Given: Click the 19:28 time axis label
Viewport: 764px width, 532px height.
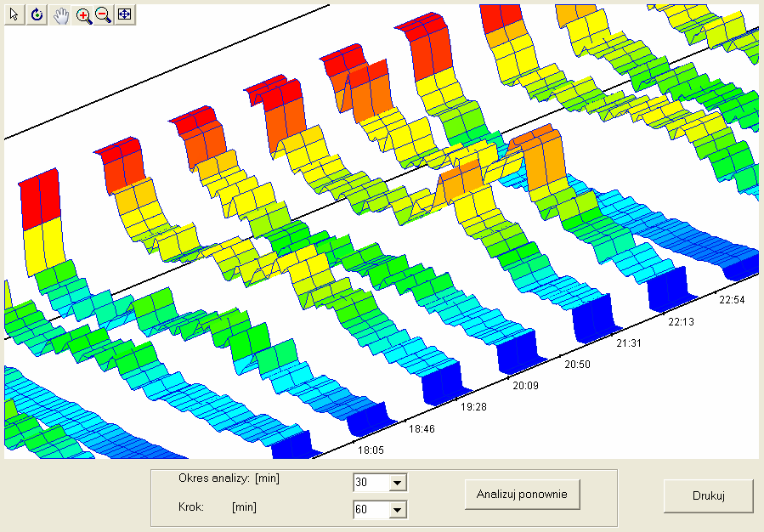Looking at the screenshot, I should (x=473, y=407).
